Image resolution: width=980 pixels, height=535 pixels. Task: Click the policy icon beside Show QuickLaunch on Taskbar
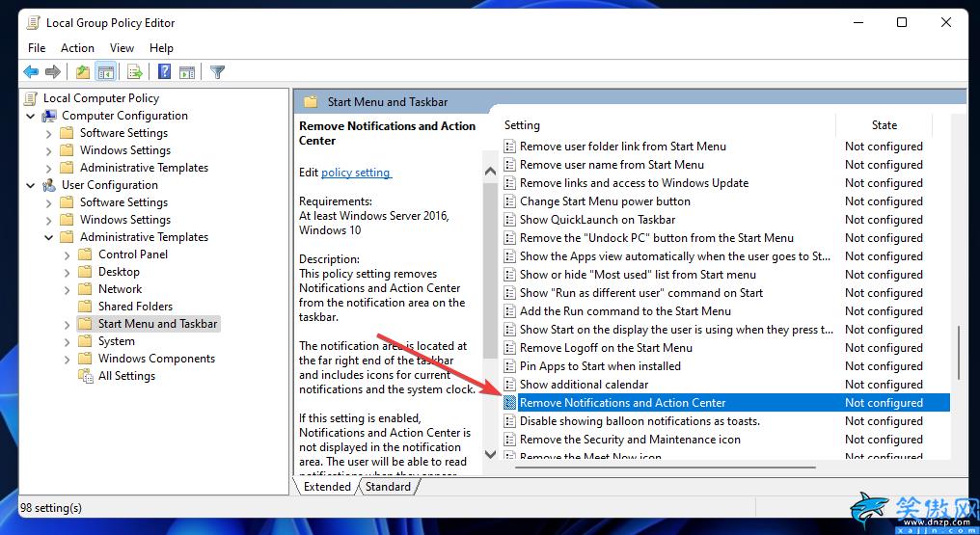[x=510, y=220]
